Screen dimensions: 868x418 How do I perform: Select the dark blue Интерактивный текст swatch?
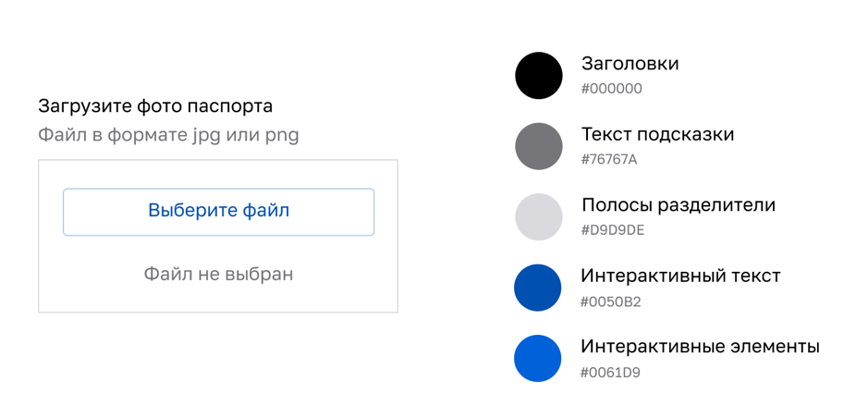coord(538,288)
